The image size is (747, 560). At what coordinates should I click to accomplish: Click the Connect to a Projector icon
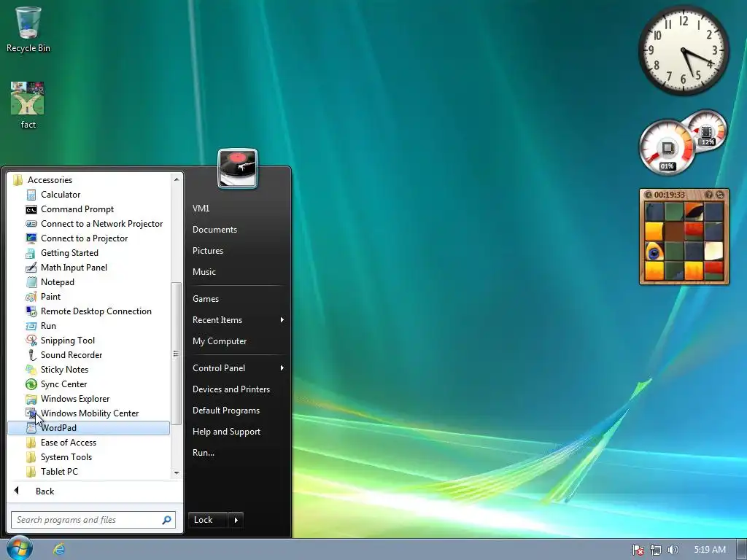tap(31, 238)
